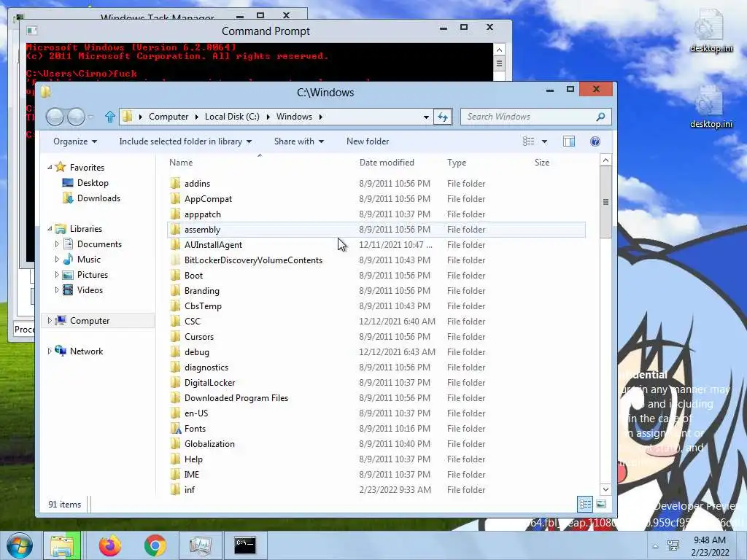This screenshot has width=747, height=560.
Task: Sort by Type column header
Action: click(457, 163)
